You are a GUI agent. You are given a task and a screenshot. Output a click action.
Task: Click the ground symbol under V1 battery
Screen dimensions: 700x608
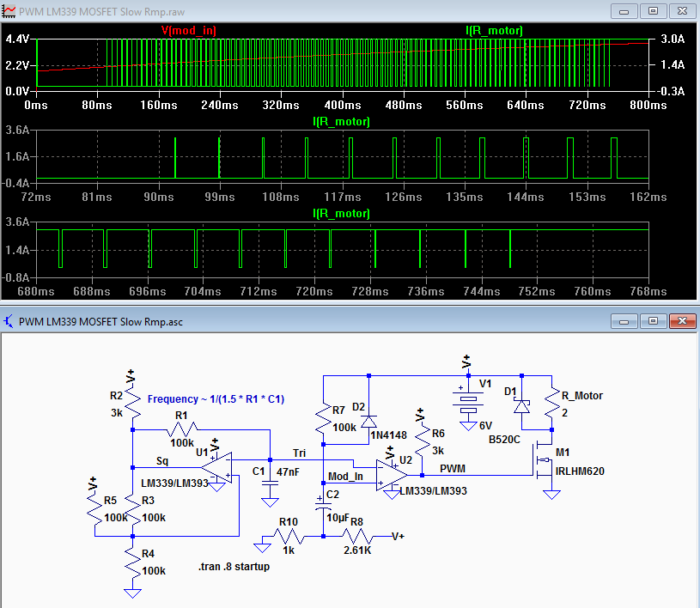click(468, 425)
